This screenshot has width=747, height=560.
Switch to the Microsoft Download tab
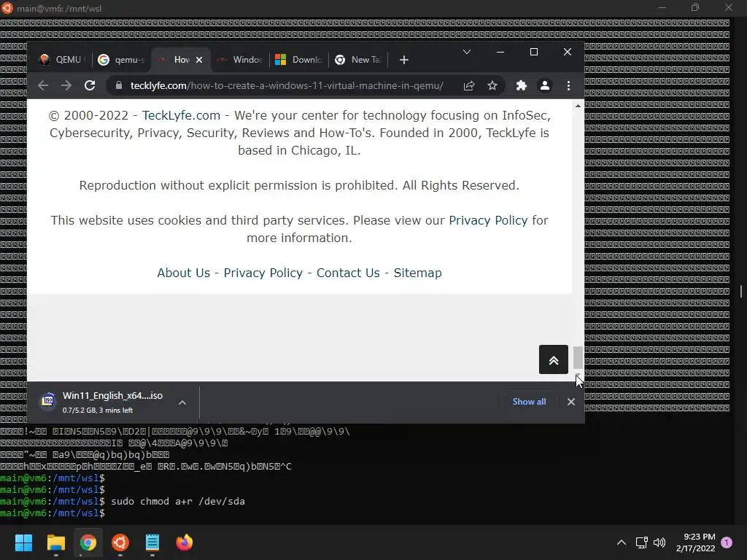pos(298,60)
